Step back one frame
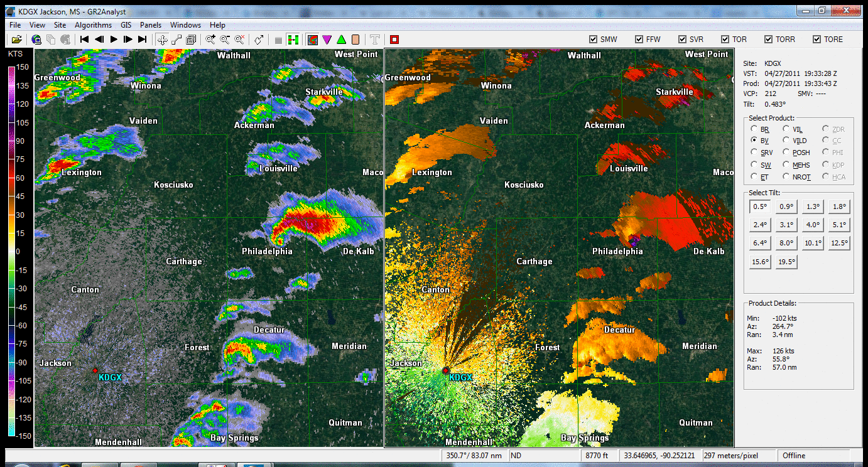This screenshot has height=467, width=868. [99, 40]
